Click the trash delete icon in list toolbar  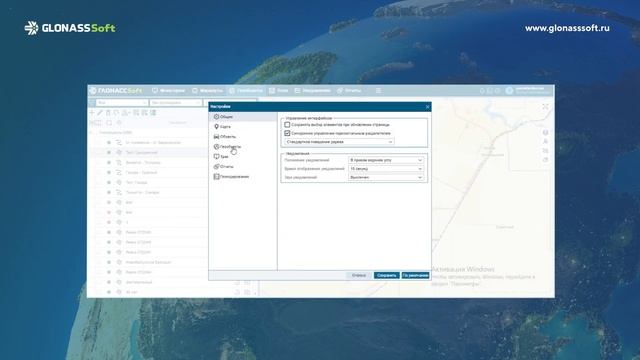tap(108, 113)
